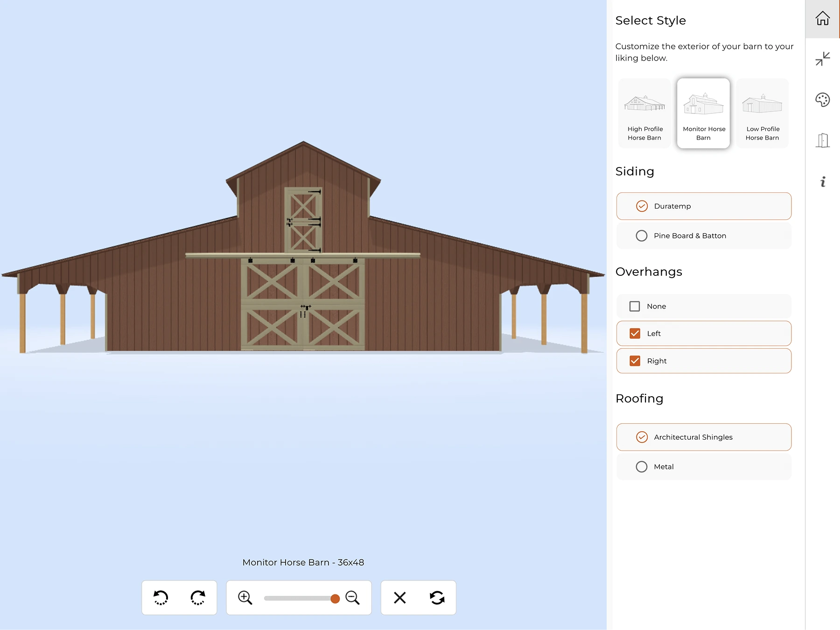Select Pine Board & Batton siding
Screen dimensions: 840x630
tap(642, 236)
